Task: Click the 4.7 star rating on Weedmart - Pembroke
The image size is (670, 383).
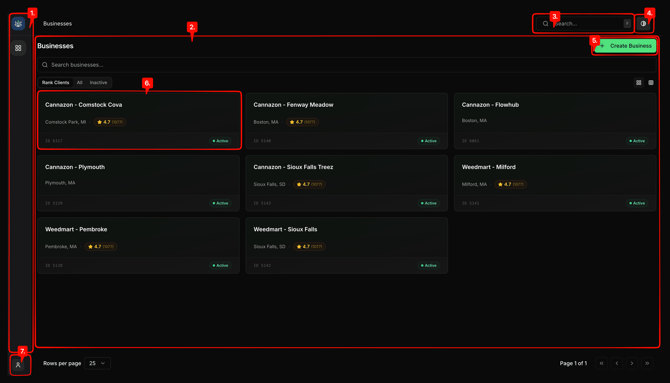Action: tap(101, 247)
